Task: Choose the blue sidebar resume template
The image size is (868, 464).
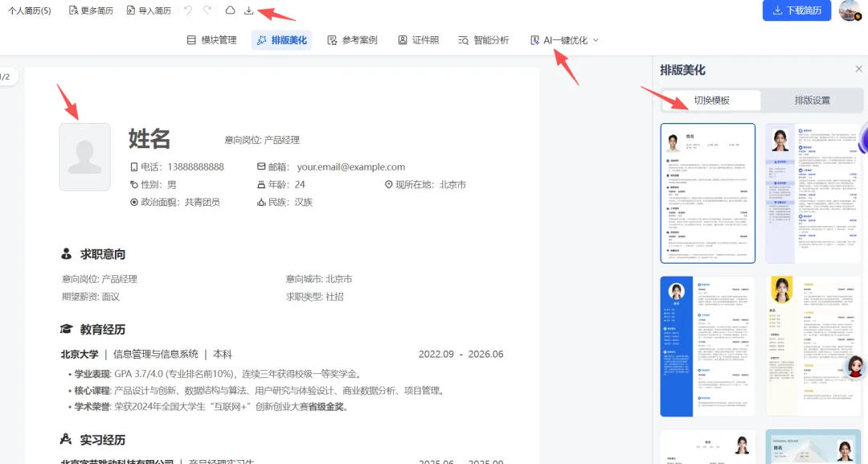Action: click(707, 347)
